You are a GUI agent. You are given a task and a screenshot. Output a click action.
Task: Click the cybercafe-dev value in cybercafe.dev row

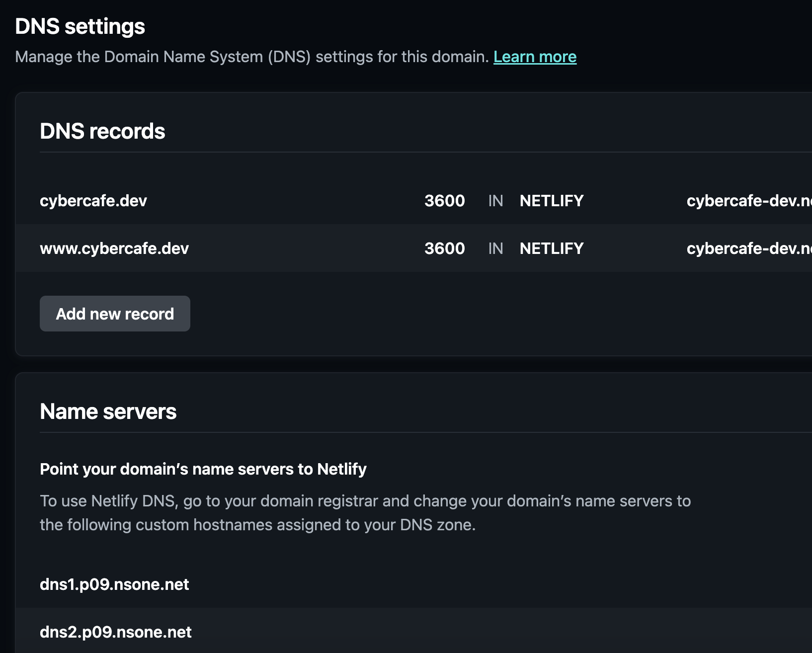[749, 201]
